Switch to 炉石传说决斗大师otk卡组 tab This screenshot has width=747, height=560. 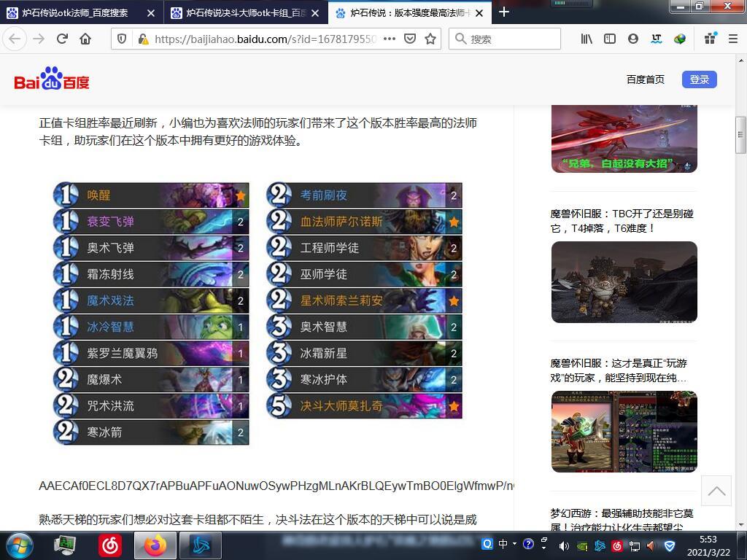point(246,13)
